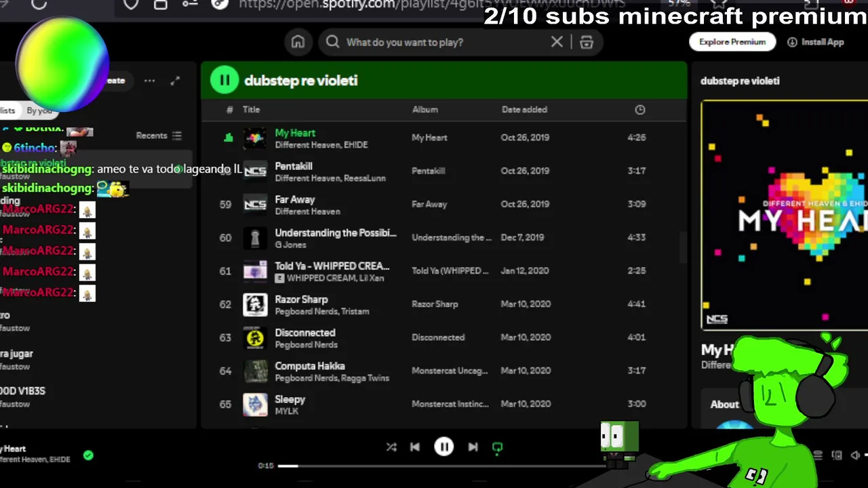868x488 pixels.
Task: Skip to the next track
Action: pyautogui.click(x=473, y=447)
